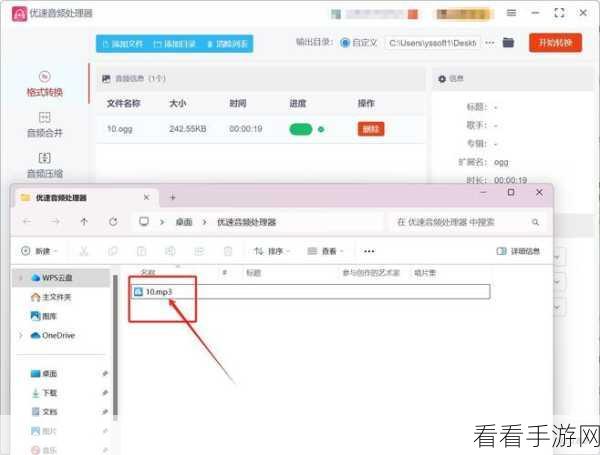Viewport: 600px width, 455px height.
Task: Add a new Explorer tab with plus
Action: 173,197
